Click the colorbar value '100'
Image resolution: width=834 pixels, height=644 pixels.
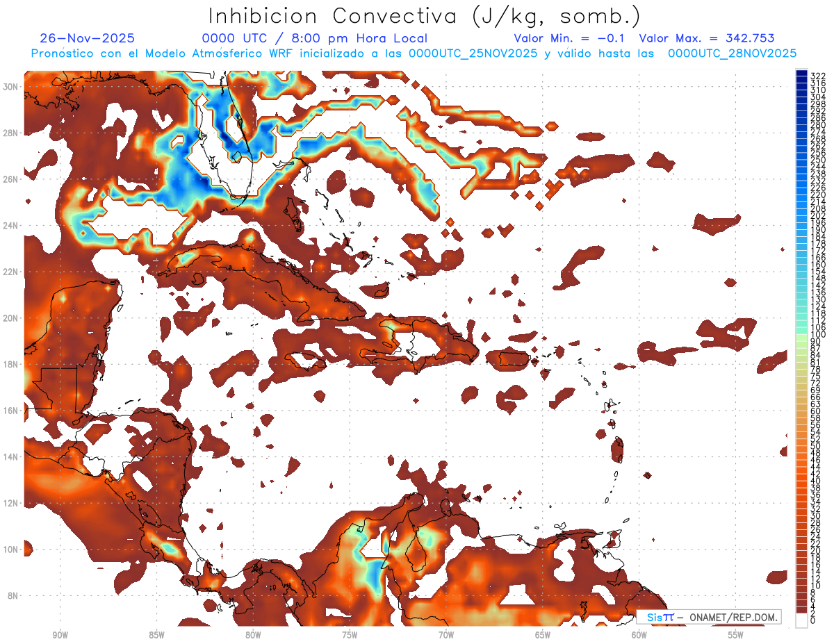point(818,335)
